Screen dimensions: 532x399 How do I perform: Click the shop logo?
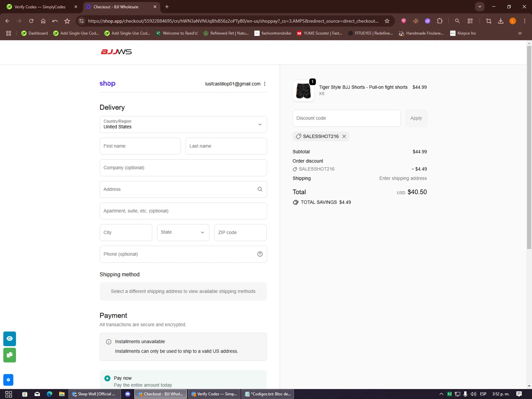[107, 84]
